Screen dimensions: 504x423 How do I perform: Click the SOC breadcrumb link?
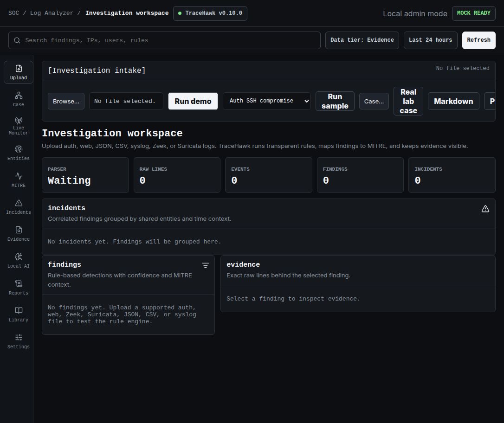(13, 13)
